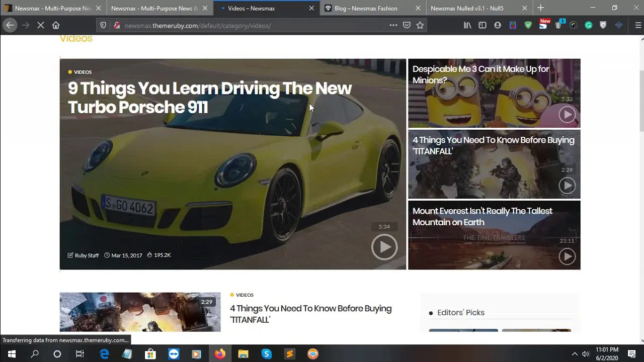Open File Explorer from the taskbar
The width and height of the screenshot is (644, 362).
[x=243, y=354]
